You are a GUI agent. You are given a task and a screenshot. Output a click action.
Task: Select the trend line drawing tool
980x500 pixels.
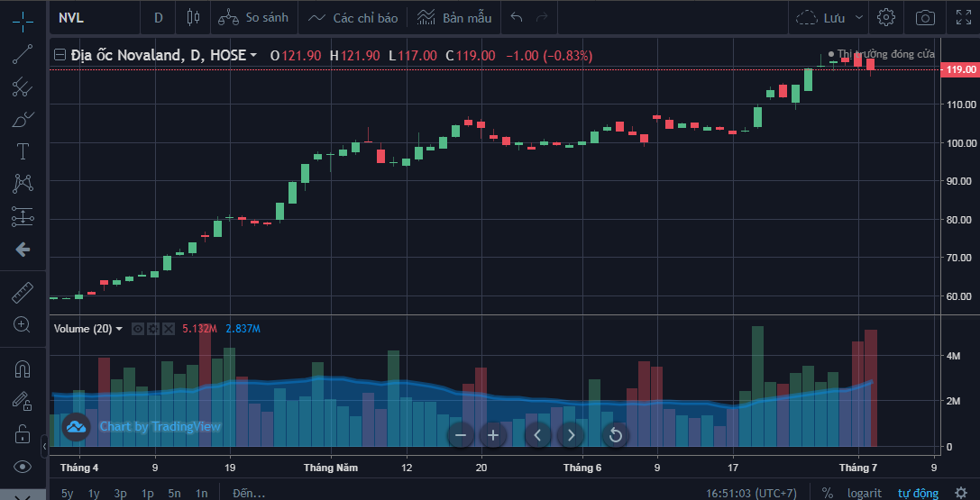23,55
